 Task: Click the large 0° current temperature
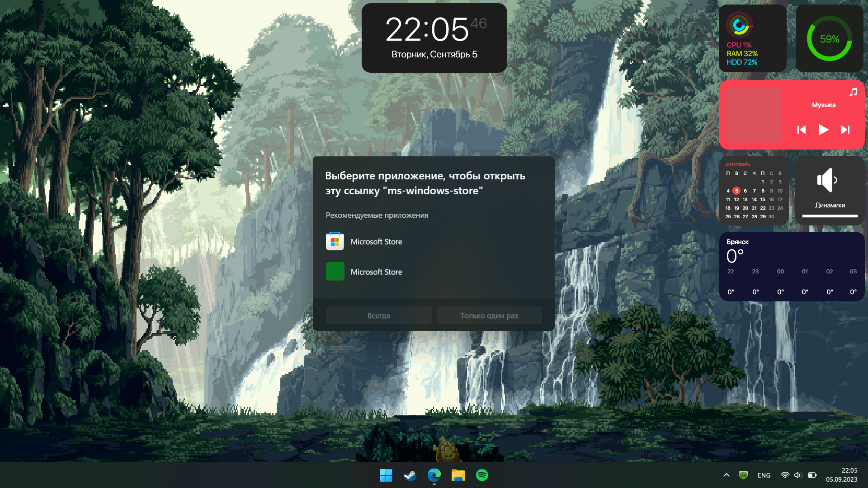click(735, 256)
